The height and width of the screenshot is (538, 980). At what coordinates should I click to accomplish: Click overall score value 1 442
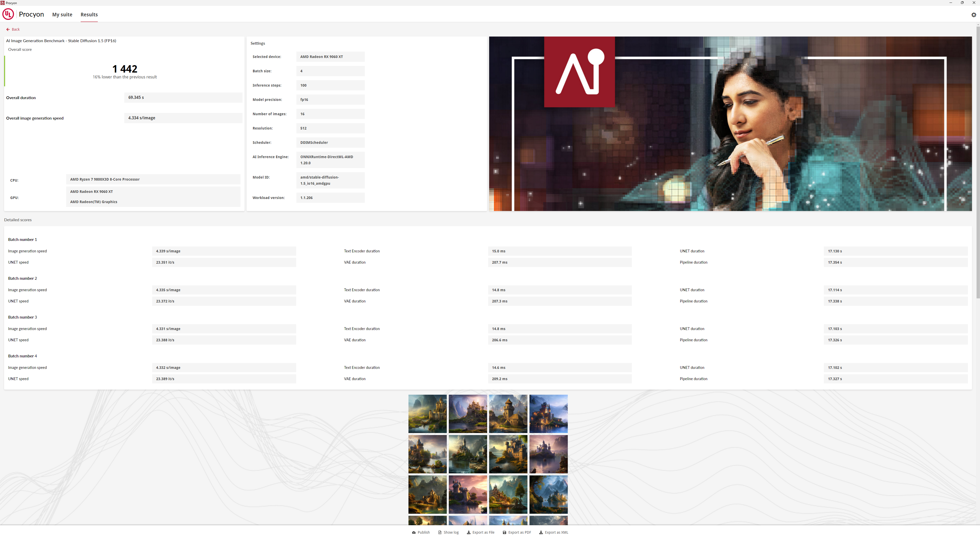pos(125,69)
